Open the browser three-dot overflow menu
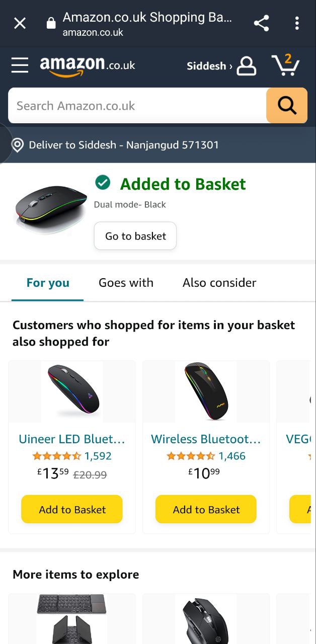Viewport: 316px width, 644px height. pyautogui.click(x=297, y=23)
